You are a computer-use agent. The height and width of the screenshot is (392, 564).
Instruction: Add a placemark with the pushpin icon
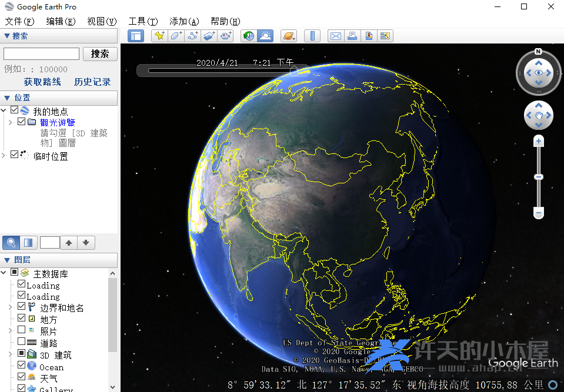(159, 36)
